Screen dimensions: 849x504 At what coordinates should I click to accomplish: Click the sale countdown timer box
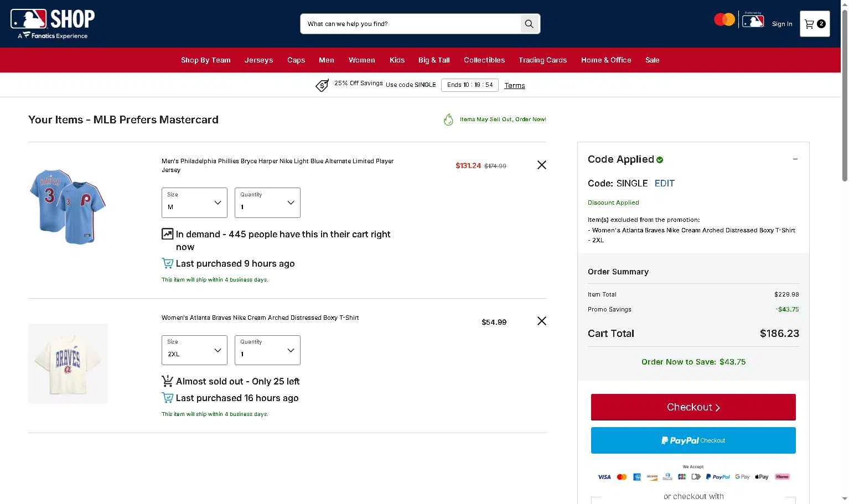pos(470,85)
